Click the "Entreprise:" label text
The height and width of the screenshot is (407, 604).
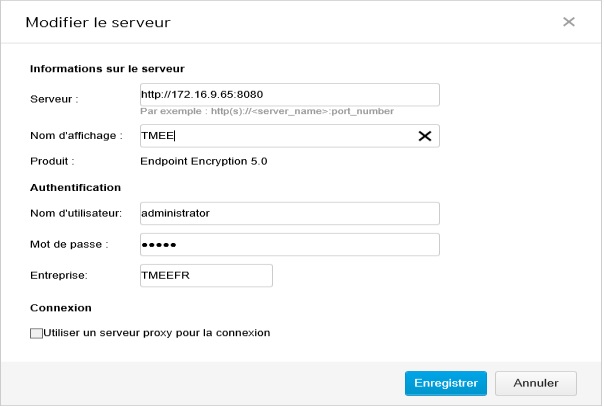coord(59,275)
